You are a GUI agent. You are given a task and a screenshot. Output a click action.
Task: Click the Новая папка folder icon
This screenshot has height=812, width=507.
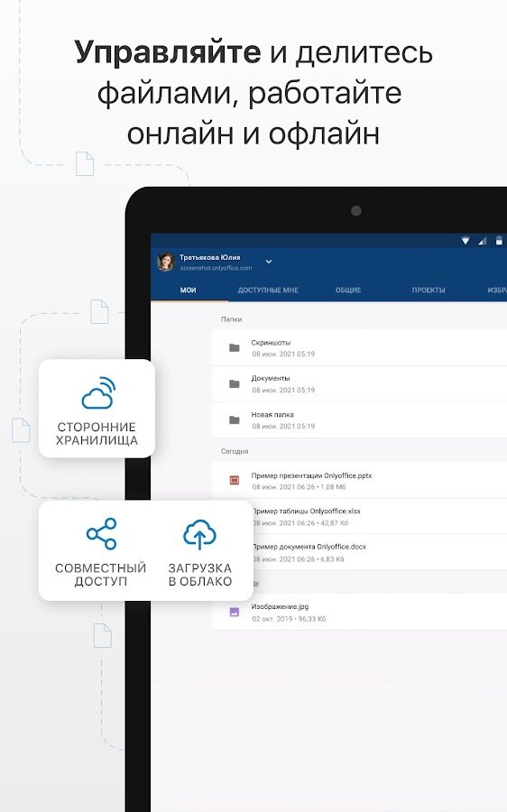pyautogui.click(x=234, y=420)
